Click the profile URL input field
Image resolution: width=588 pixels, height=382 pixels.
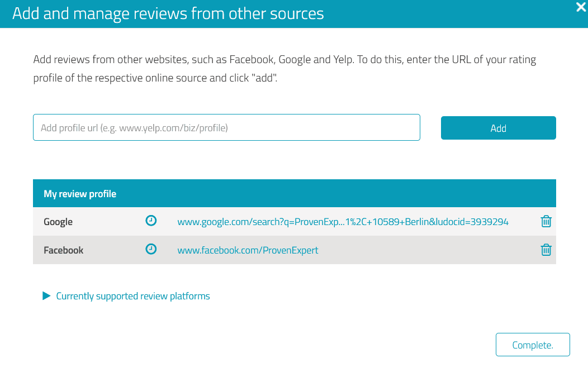tap(226, 127)
